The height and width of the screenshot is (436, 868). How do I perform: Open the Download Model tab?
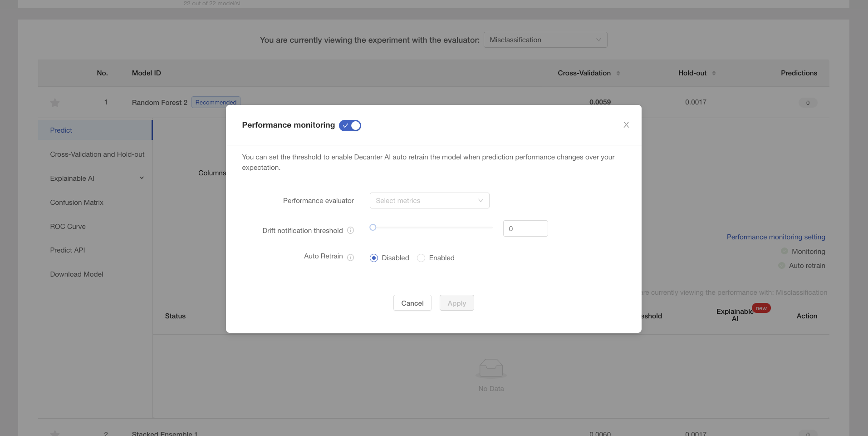click(77, 274)
